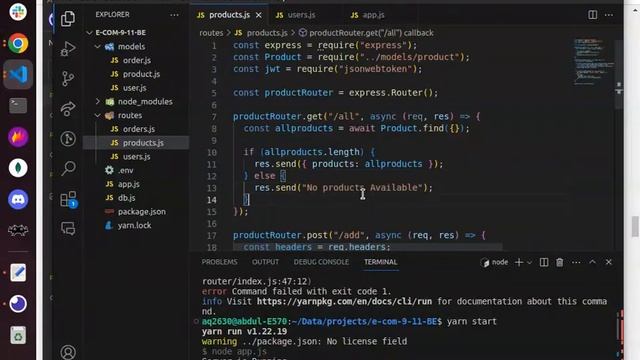Switch to the OUTPUT tab
The height and width of the screenshot is (360, 640).
(x=265, y=262)
